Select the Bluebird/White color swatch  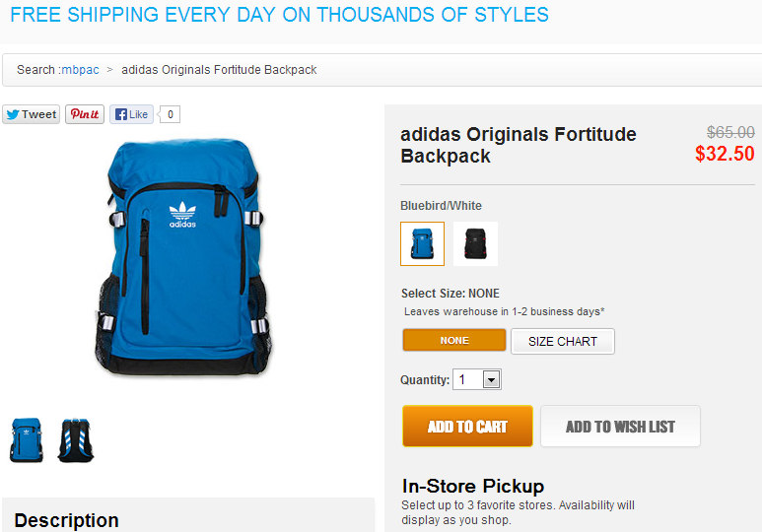(x=422, y=243)
